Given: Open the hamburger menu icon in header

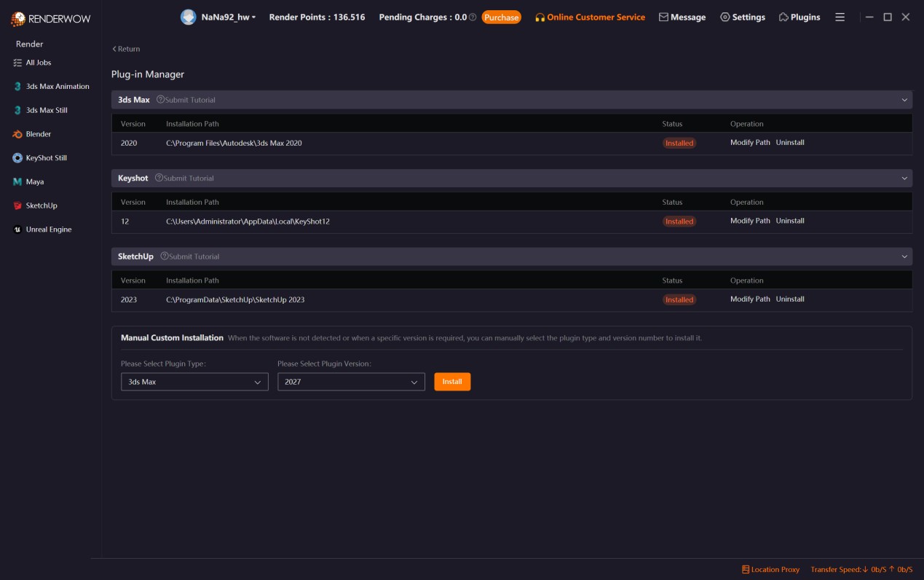Looking at the screenshot, I should [x=840, y=17].
